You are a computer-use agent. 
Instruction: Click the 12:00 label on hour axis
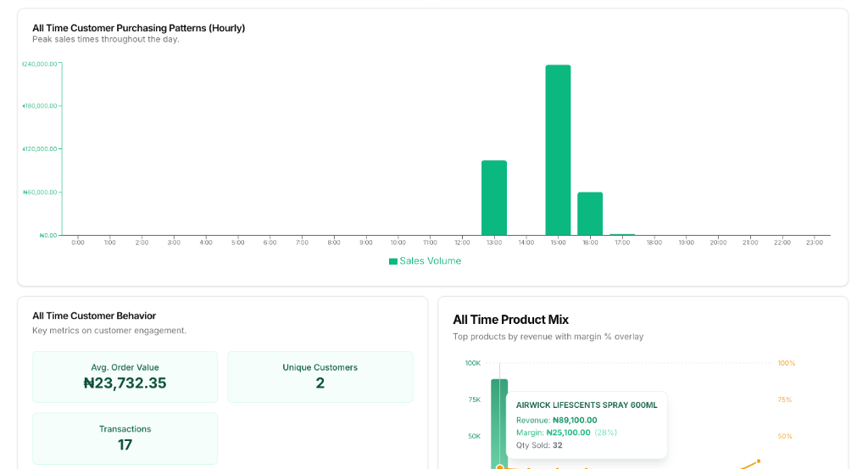pos(462,243)
